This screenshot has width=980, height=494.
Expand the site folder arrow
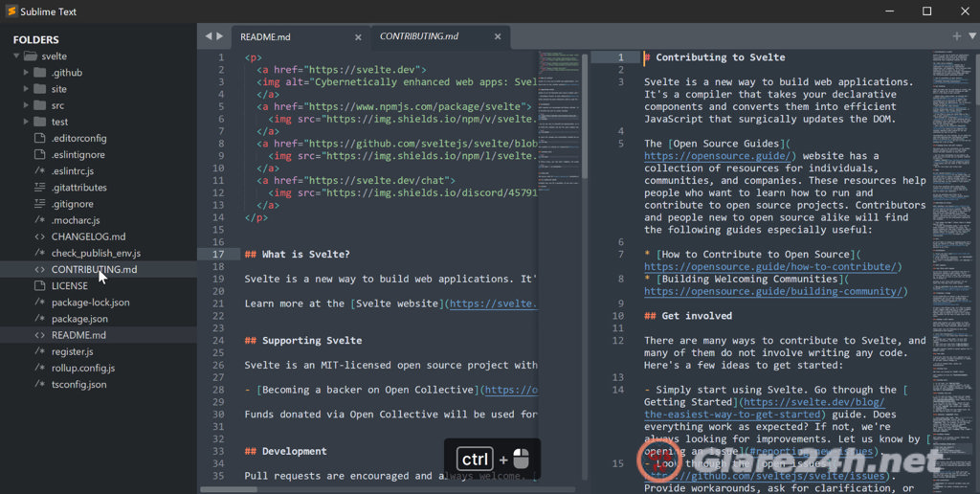point(26,89)
